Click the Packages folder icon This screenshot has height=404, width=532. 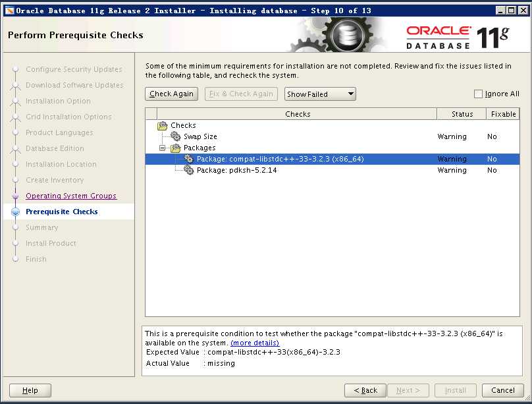click(x=175, y=148)
